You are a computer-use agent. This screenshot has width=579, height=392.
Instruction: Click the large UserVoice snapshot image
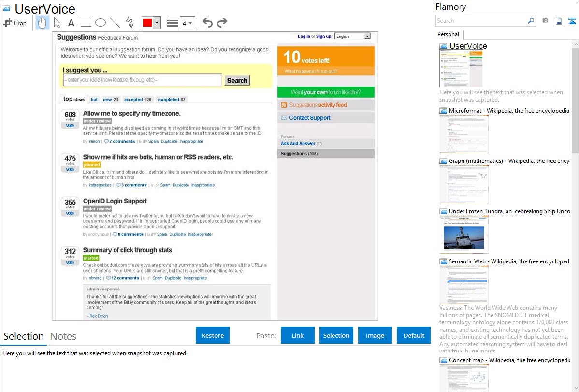click(215, 176)
